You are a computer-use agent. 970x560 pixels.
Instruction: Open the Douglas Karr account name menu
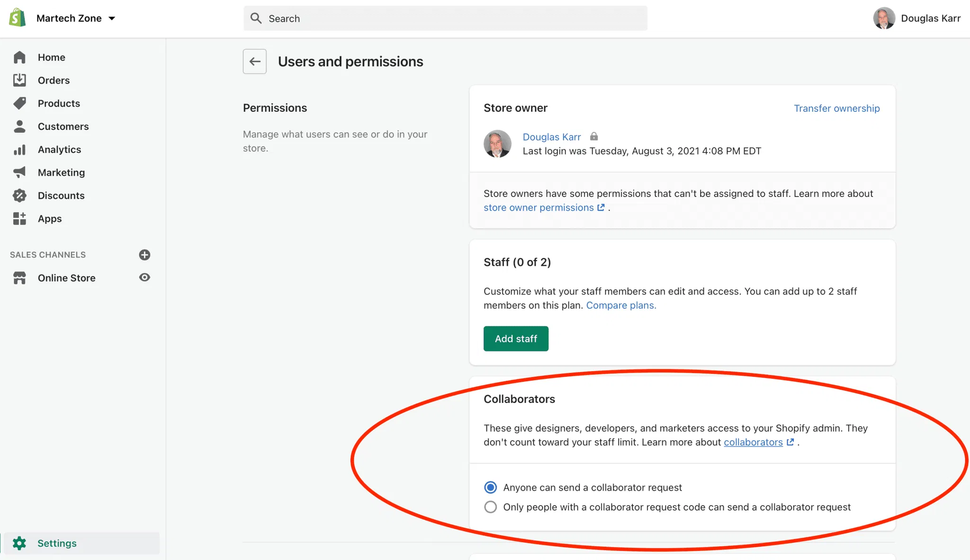tap(931, 18)
